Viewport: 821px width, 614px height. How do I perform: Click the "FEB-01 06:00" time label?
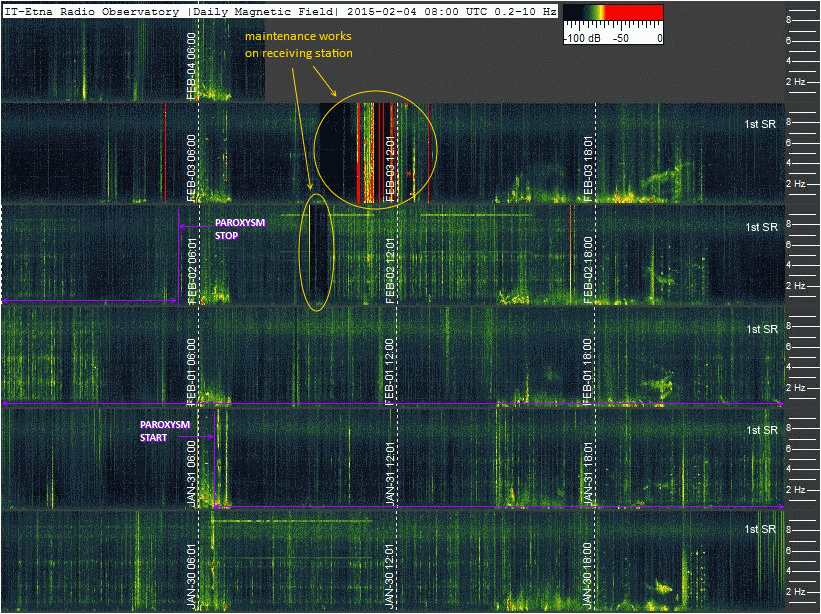[192, 372]
